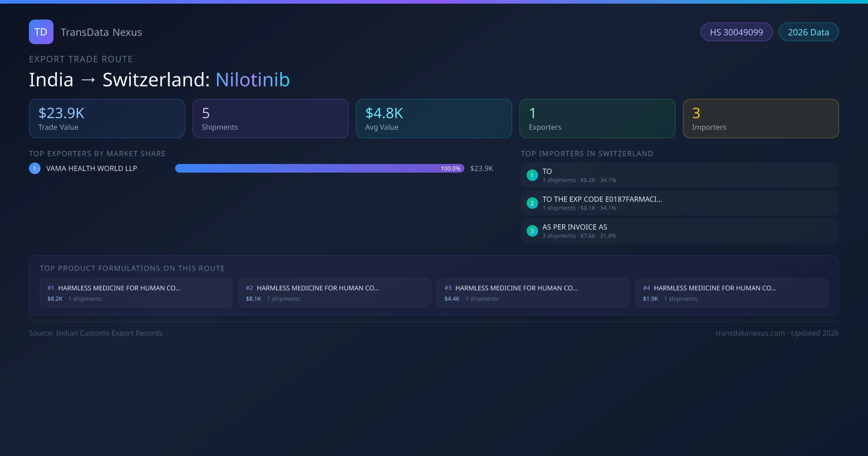Select the $4.8K Avg Value card

(434, 119)
